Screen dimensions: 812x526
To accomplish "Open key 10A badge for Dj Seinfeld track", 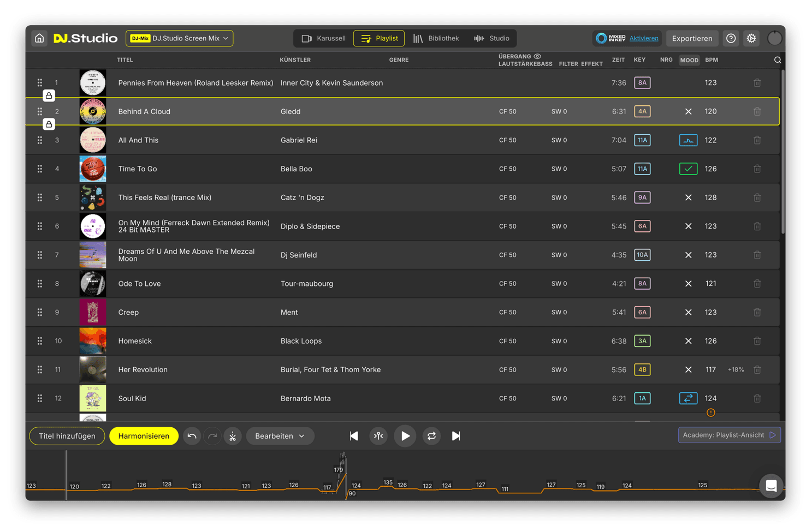I will coord(642,255).
